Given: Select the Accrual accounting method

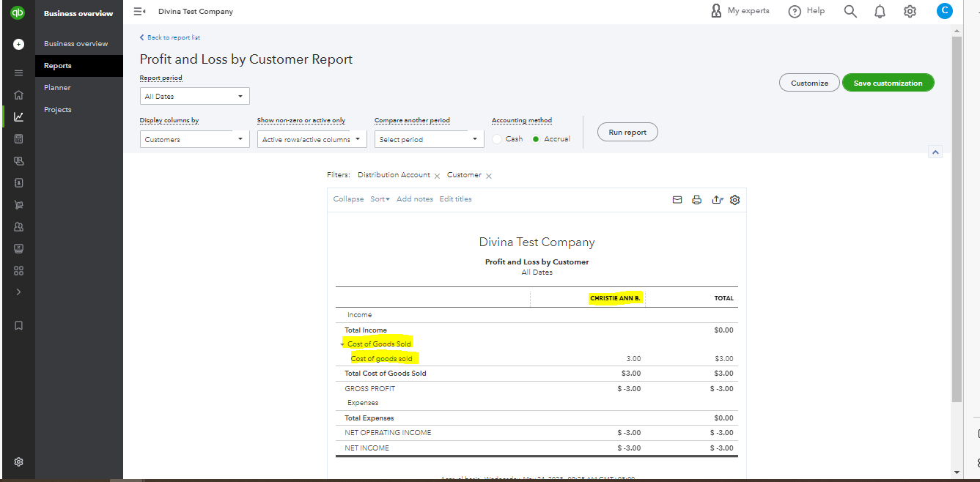Looking at the screenshot, I should 537,139.
